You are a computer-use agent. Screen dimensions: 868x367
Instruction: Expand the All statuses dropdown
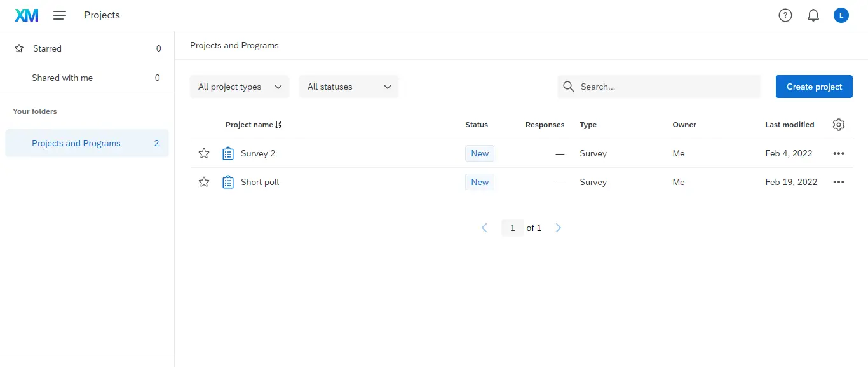click(x=349, y=87)
